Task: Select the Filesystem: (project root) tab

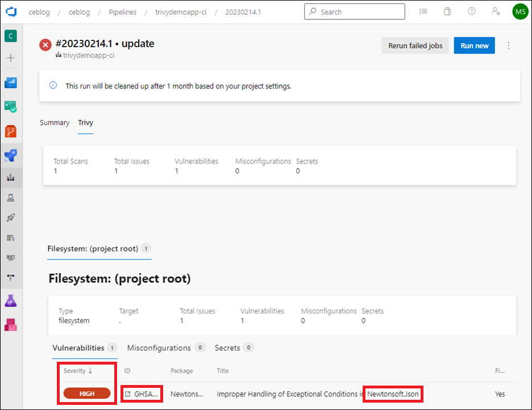Action: 99,249
